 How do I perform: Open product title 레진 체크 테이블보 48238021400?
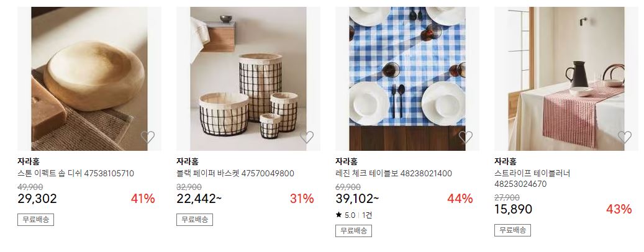point(394,174)
